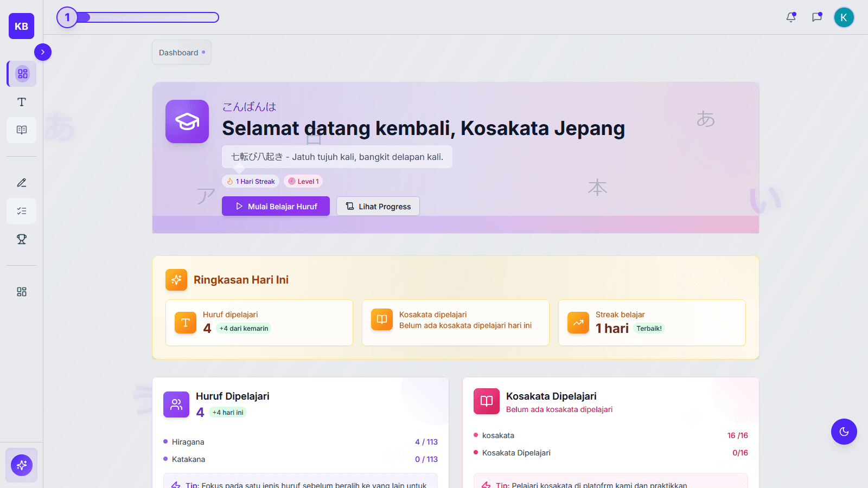Screen dimensions: 868x488
Task: Open the quiz checklist icon in sidebar
Action: [x=21, y=211]
